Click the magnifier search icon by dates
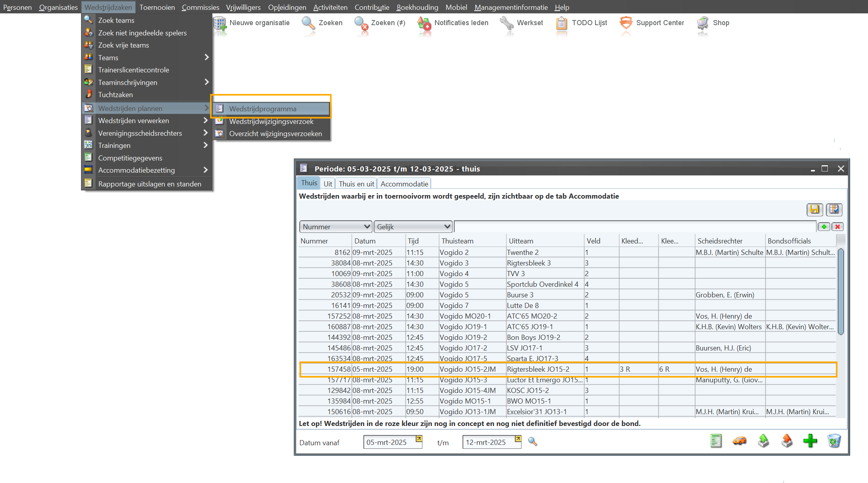868x483 pixels. (533, 442)
